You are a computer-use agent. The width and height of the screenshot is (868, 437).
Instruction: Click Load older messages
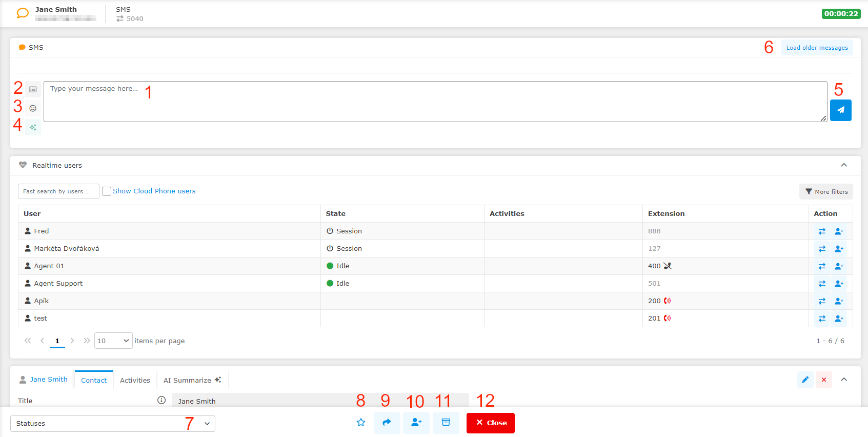(817, 48)
